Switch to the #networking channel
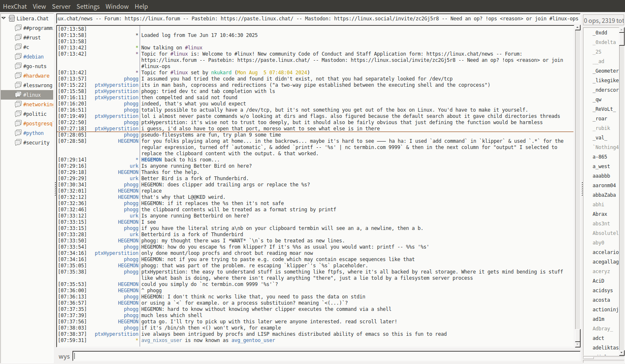 click(x=38, y=104)
